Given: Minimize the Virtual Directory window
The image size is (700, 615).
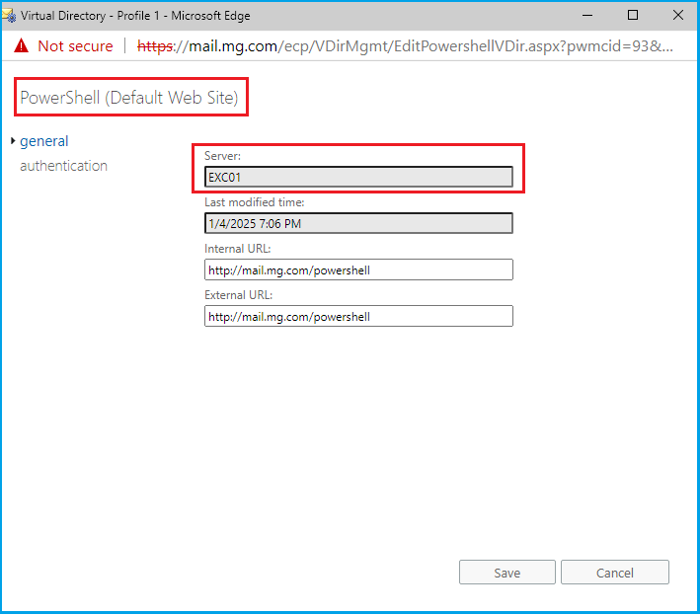Looking at the screenshot, I should [587, 15].
